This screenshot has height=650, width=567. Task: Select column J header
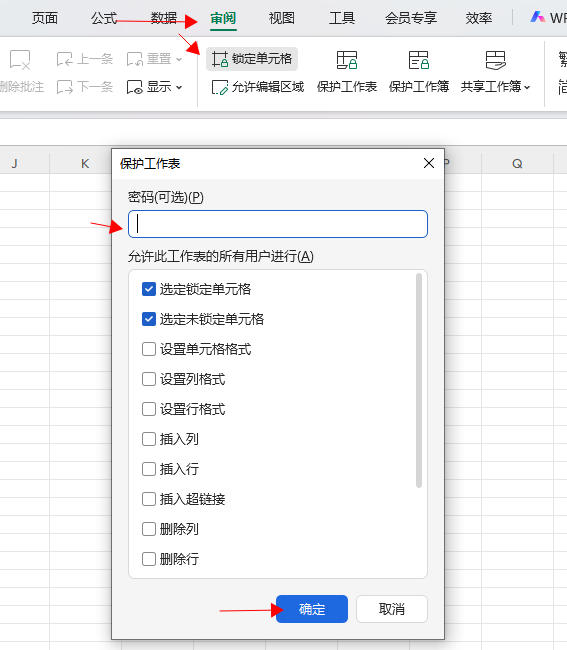pos(15,163)
